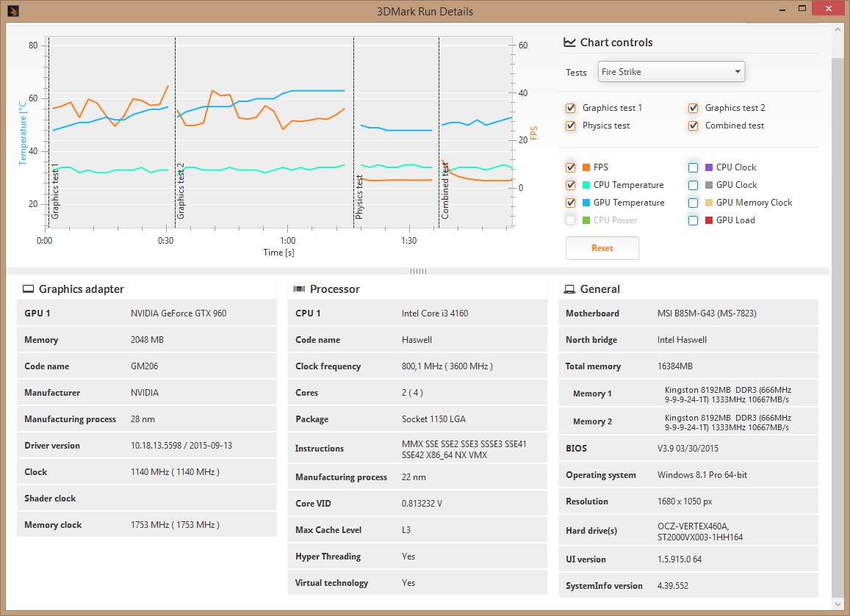Screen dimensions: 850x616
Task: Click the blue GPU Temperature color swatch
Action: [586, 203]
